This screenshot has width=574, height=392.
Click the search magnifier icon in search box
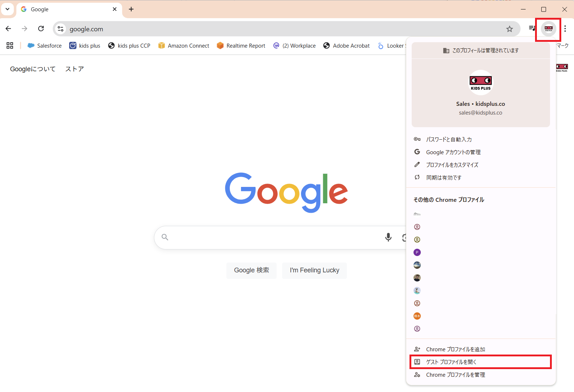pos(165,237)
